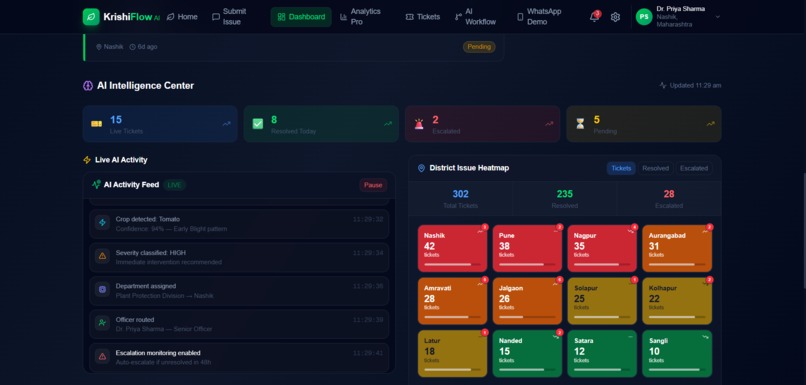
Task: Open the Nanded 15 tickets tile
Action: (527, 354)
